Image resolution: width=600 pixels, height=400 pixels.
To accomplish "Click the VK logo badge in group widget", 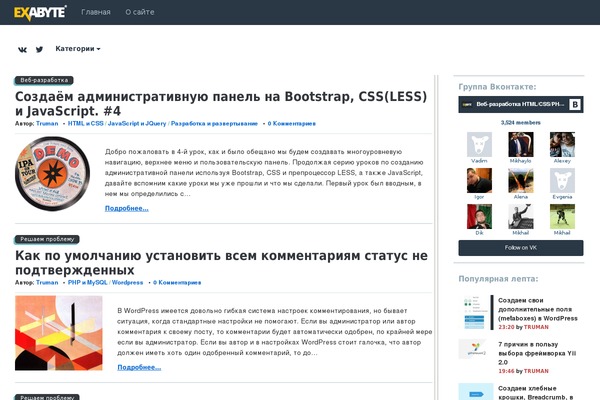I will coord(574,104).
